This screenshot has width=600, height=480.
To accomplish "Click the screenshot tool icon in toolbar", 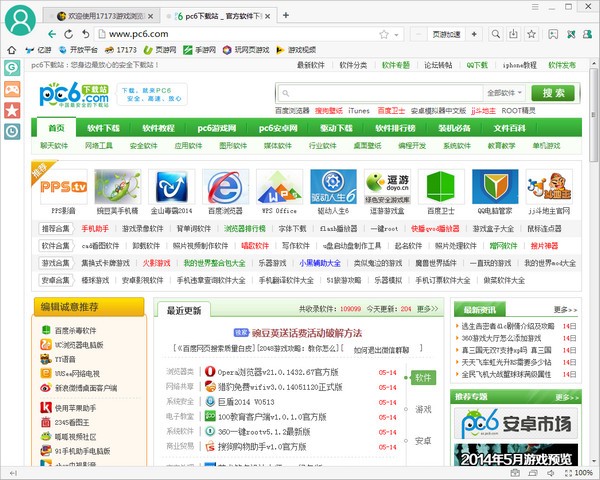I will click(x=553, y=34).
